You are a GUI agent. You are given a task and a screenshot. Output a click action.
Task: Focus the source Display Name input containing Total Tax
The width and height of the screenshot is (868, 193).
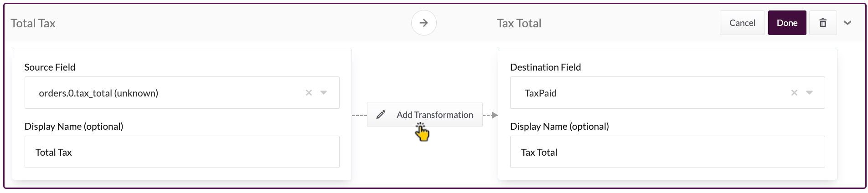coord(182,152)
